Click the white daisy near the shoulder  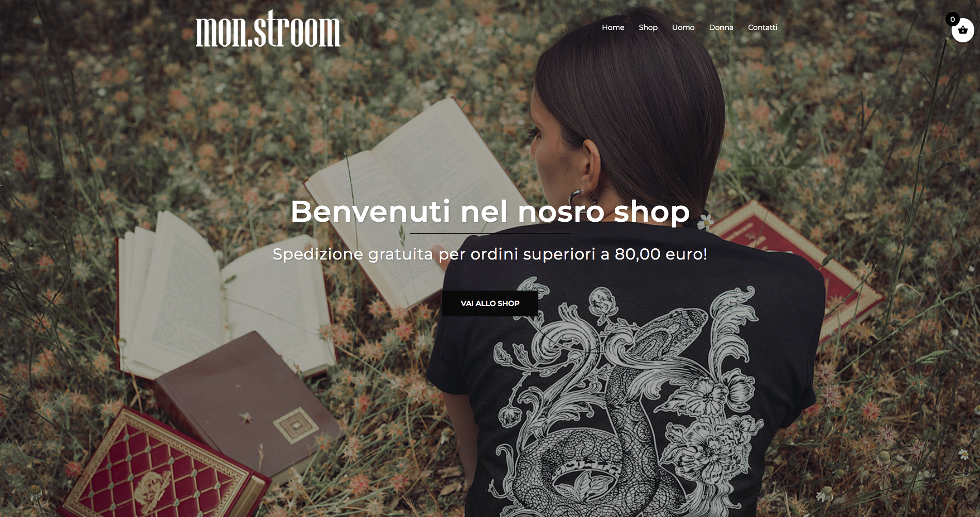[x=705, y=222]
